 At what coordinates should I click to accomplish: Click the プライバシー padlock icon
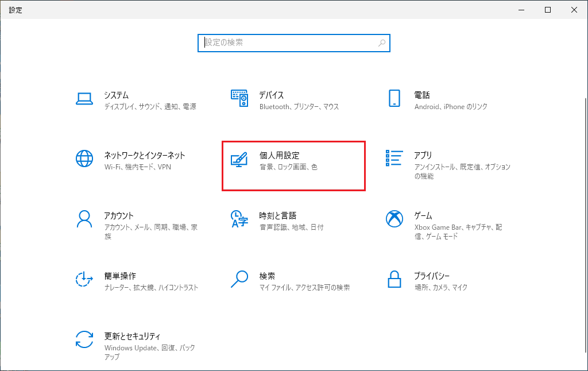394,279
